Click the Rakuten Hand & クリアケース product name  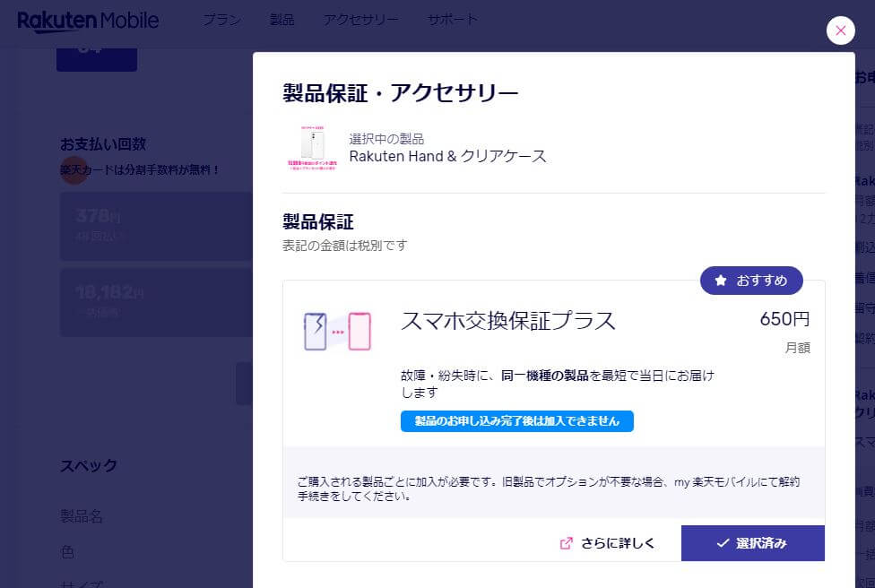click(x=447, y=156)
